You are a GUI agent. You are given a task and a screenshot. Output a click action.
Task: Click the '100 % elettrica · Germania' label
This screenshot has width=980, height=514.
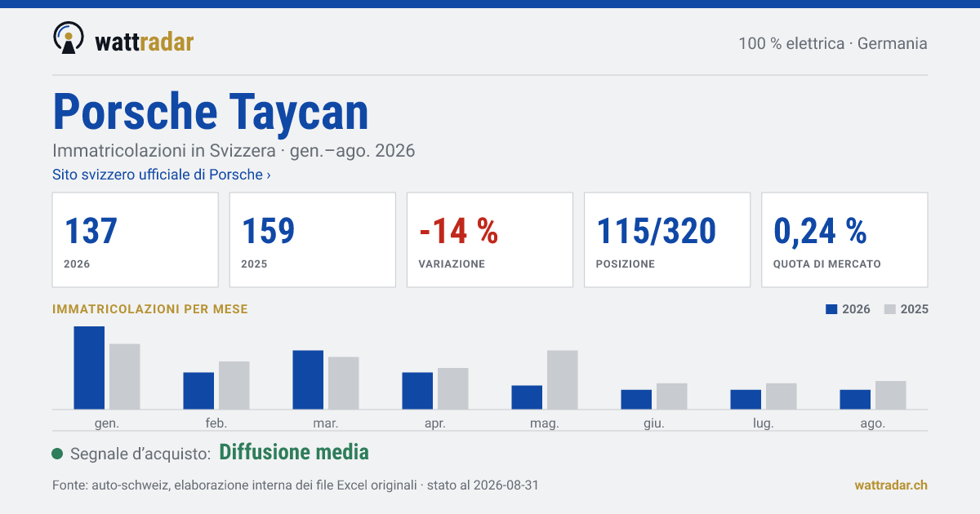point(833,43)
